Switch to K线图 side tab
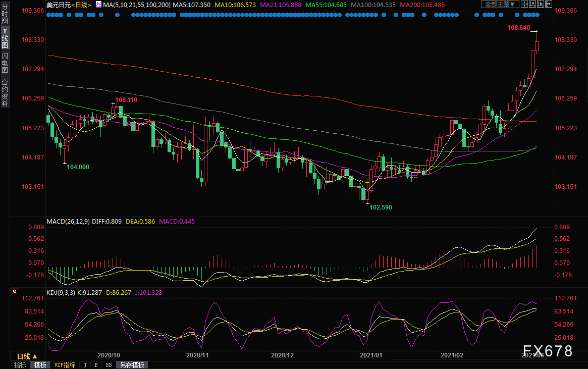 (x=5, y=38)
